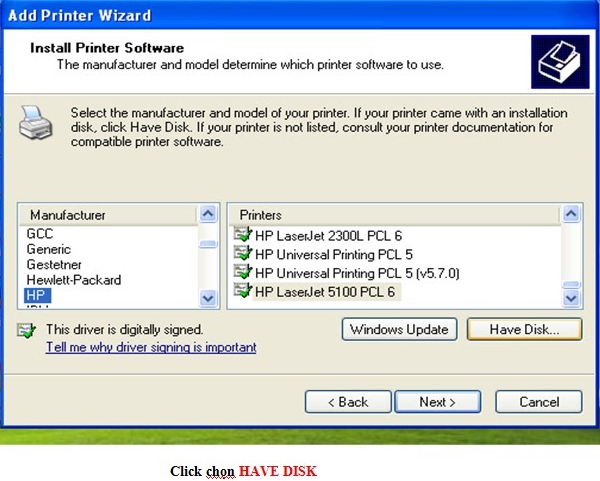The image size is (600, 481).
Task: Choose Gestetner from the Manufacturer list
Action: 55,265
